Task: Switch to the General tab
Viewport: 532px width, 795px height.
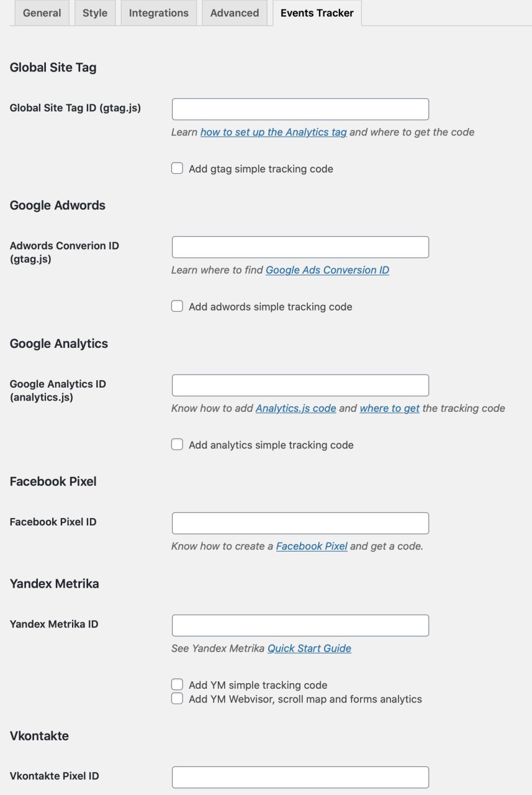Action: tap(42, 13)
